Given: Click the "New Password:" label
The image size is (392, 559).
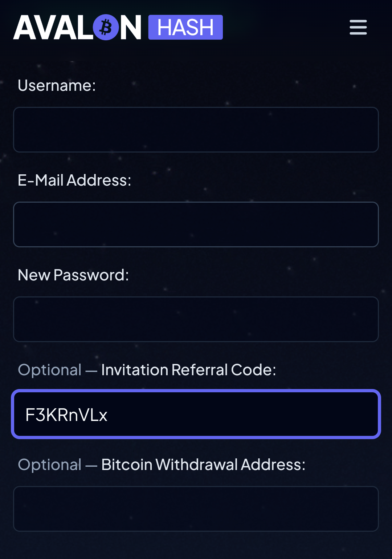Looking at the screenshot, I should coord(73,275).
